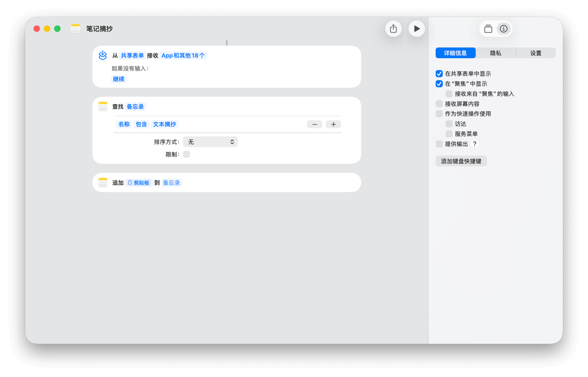Click the 添加键盘快捷键 button
This screenshot has height=377, width=588.
461,161
